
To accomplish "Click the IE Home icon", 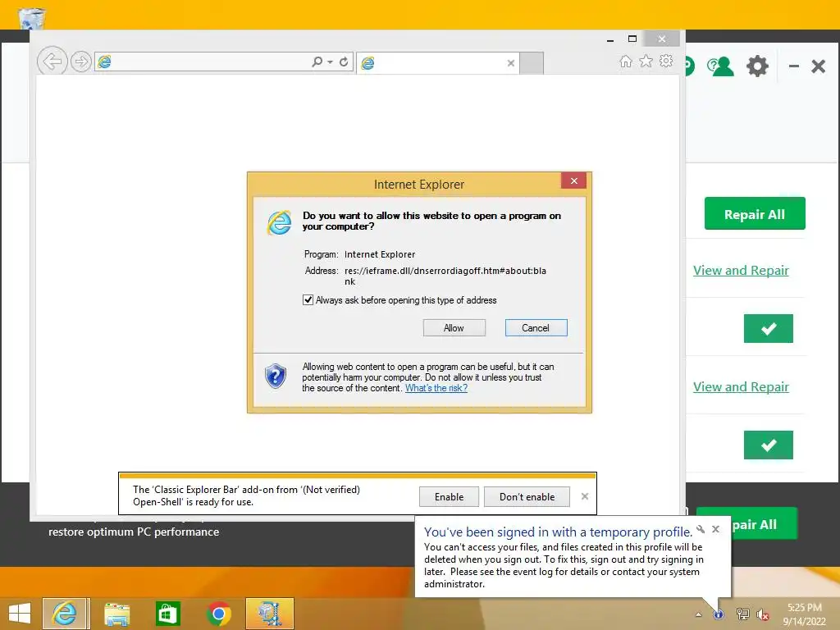I will [626, 61].
